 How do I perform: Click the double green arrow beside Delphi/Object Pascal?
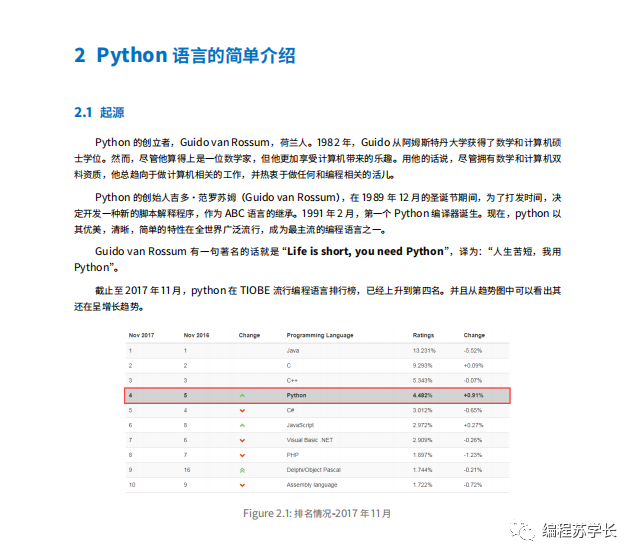coord(242,470)
